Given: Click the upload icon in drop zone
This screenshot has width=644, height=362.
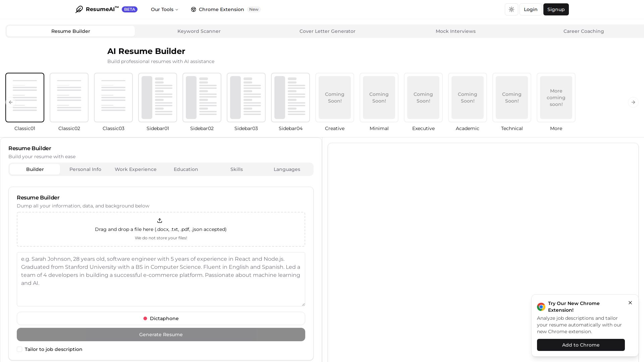Looking at the screenshot, I should 160,221.
